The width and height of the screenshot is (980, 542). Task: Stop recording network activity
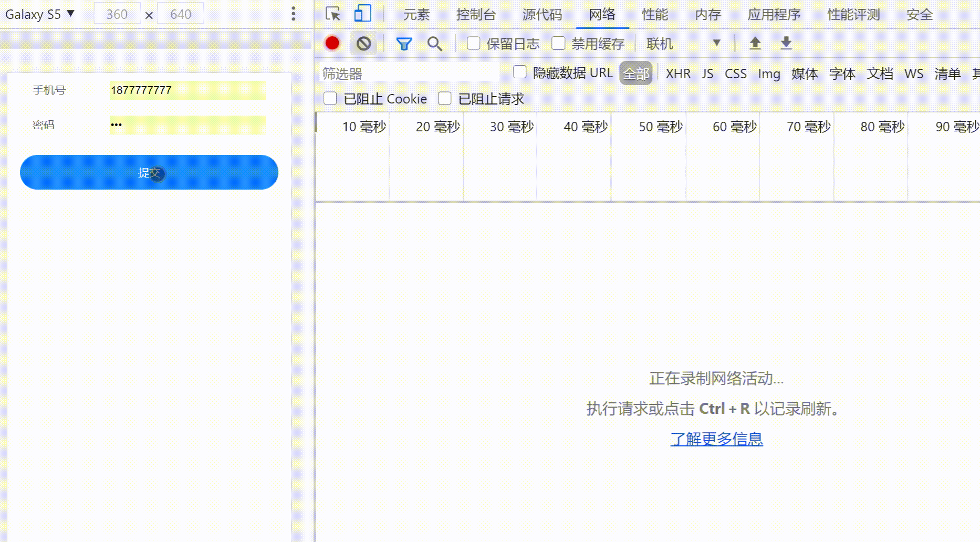click(332, 43)
